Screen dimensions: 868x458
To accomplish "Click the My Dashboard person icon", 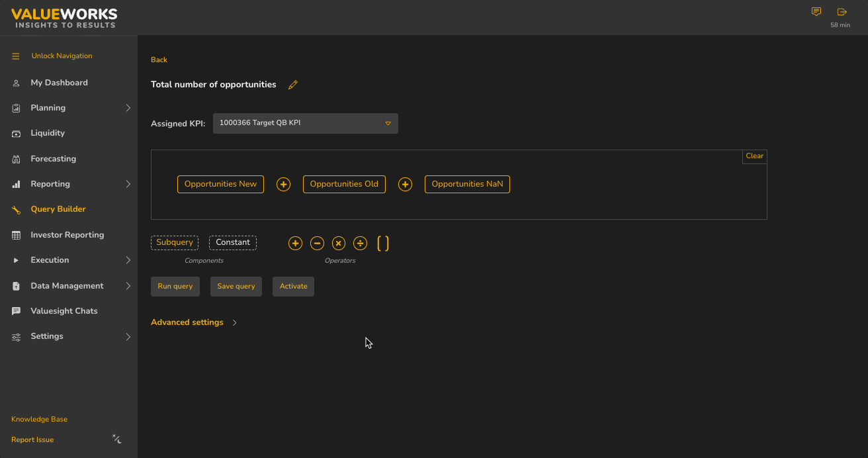I will pyautogui.click(x=17, y=83).
